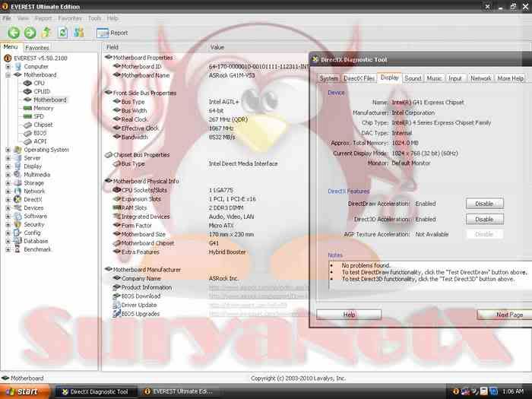Screen dimensions: 532x399
Task: Disable Direct3D Acceleration
Action: pos(485,219)
